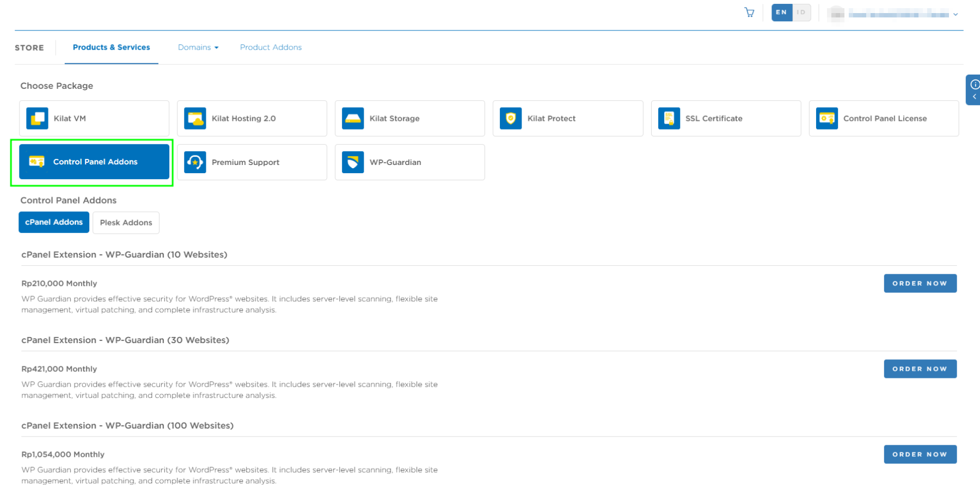
Task: Click the Kilat Hosting 2.0 folder icon
Action: [194, 118]
